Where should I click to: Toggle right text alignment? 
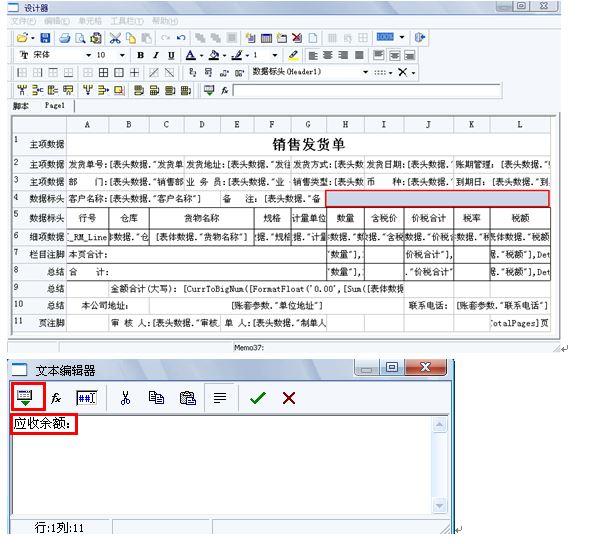(343, 55)
